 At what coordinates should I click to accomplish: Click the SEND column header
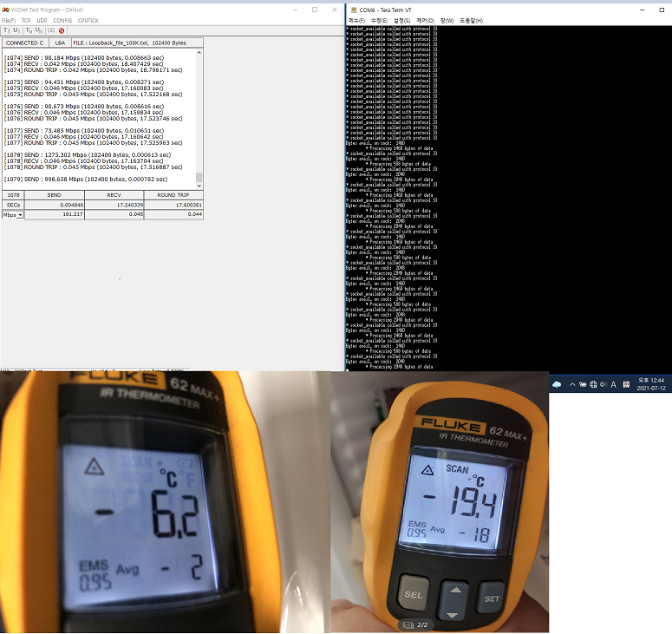pos(55,195)
